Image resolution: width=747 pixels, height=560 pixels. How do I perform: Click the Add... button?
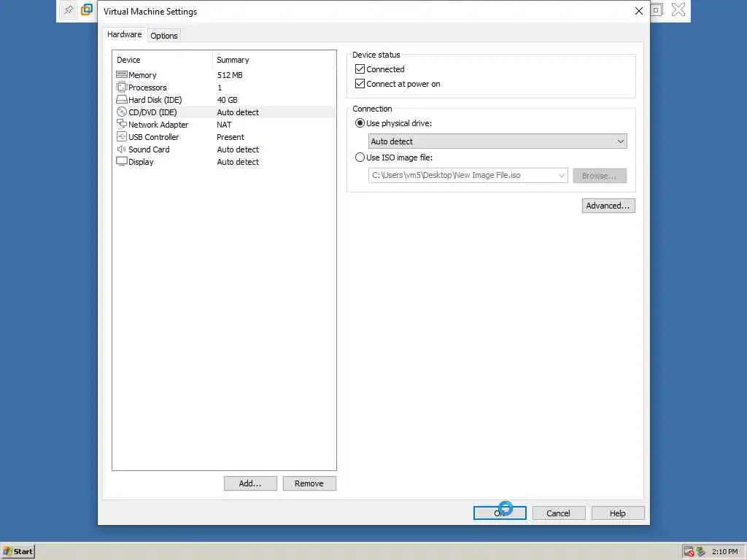pos(250,483)
